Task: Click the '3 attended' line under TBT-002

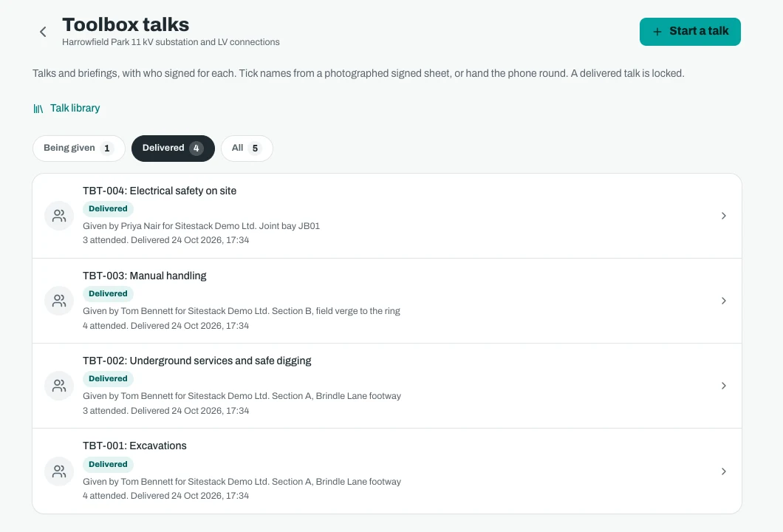Action: tap(165, 411)
